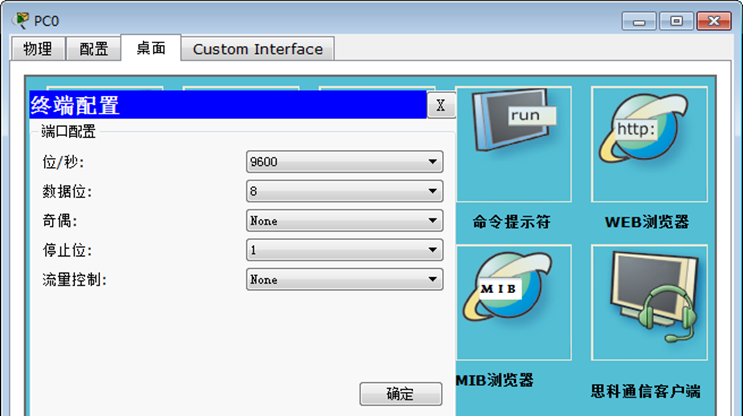Open the 停止位 dropdown
743x416 pixels.
tap(344, 250)
